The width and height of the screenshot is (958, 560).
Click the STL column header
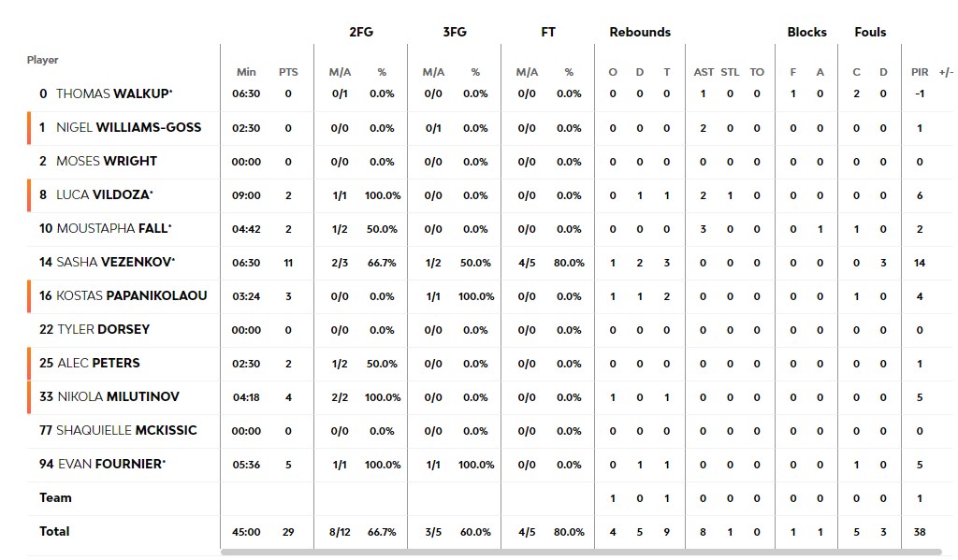[731, 72]
